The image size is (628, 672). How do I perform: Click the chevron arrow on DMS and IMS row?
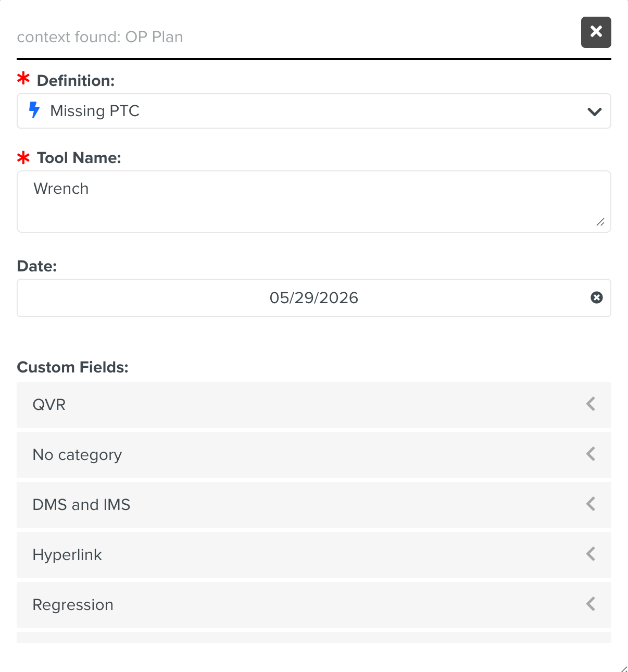click(x=591, y=504)
